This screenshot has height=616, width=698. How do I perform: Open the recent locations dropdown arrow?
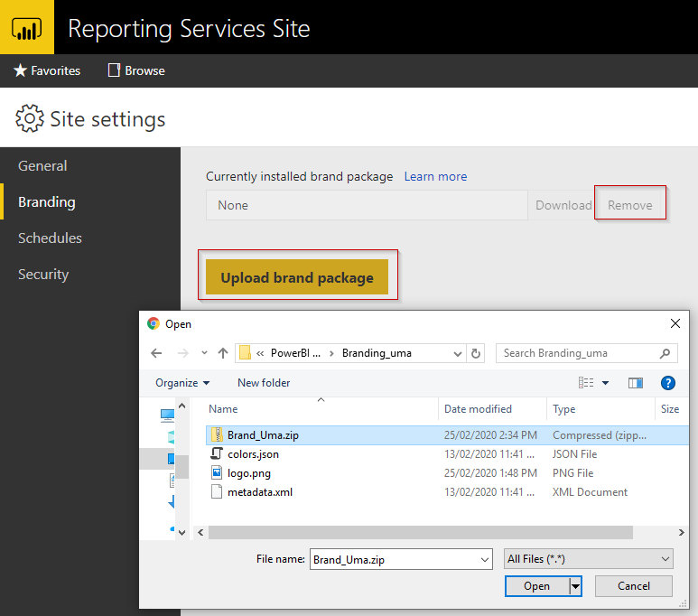[204, 353]
